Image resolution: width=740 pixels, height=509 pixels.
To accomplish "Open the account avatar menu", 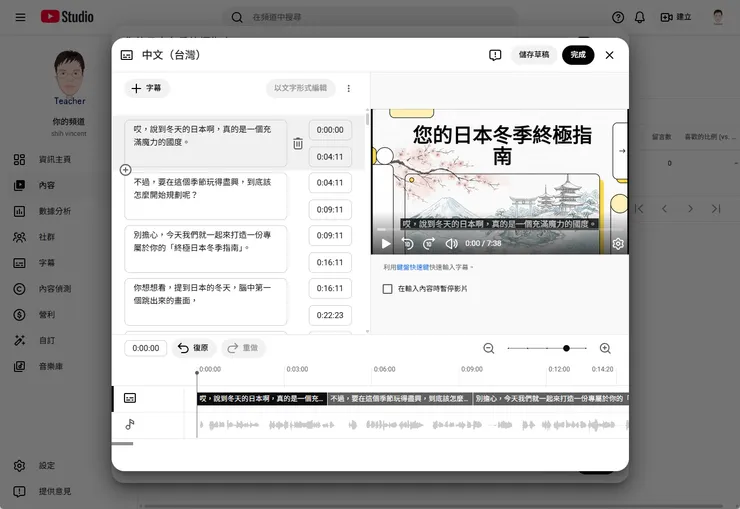I will pos(718,17).
